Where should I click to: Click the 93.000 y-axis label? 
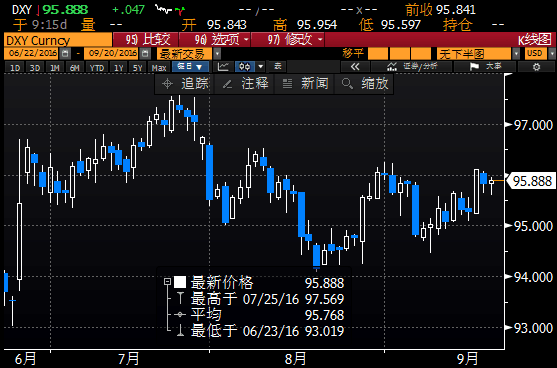(x=533, y=328)
